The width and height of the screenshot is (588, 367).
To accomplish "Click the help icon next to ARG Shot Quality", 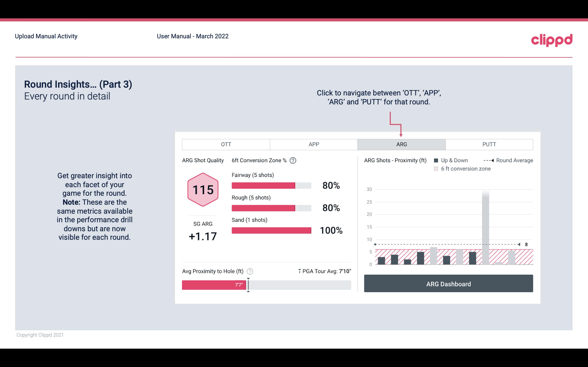I will (293, 161).
